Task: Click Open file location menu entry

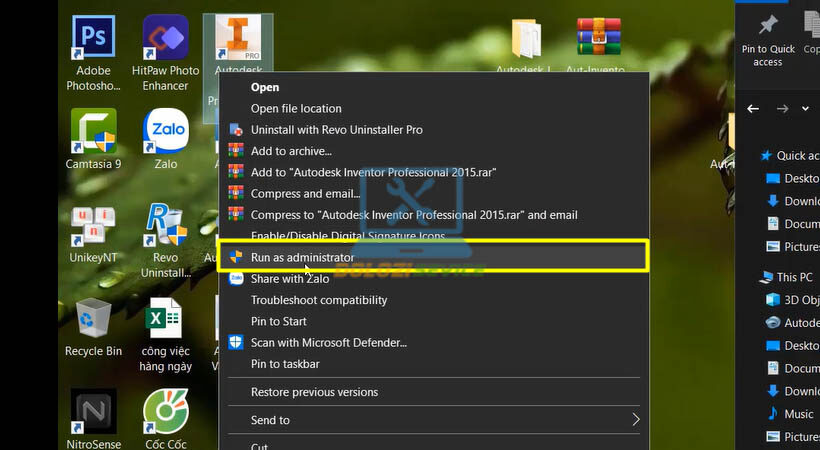Action: (296, 108)
